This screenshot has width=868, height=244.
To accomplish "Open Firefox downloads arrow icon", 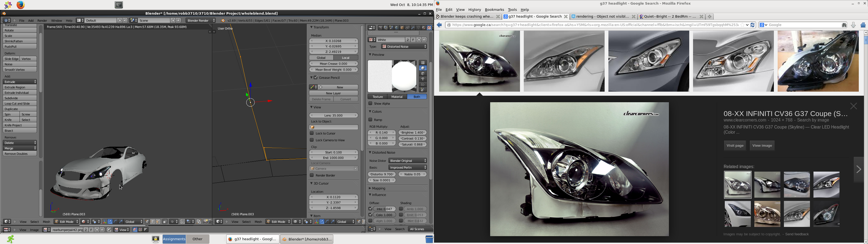I will (x=853, y=25).
